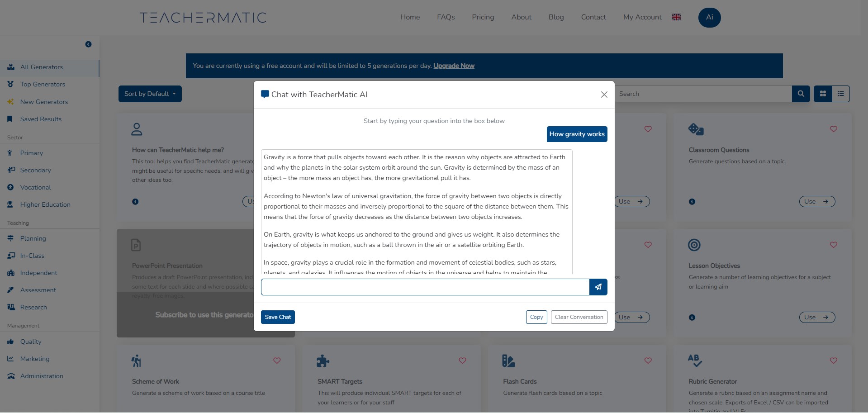
Task: Favorite the Scheme of Work generator
Action: [x=277, y=361]
